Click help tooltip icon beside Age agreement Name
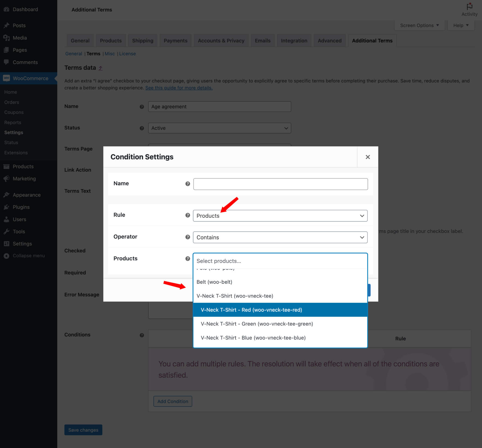The width and height of the screenshot is (482, 448). pos(142,107)
